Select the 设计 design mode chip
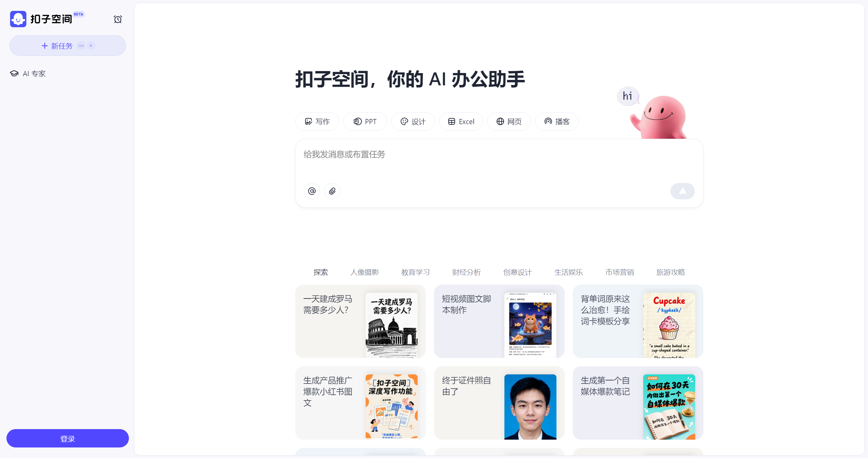 point(413,121)
